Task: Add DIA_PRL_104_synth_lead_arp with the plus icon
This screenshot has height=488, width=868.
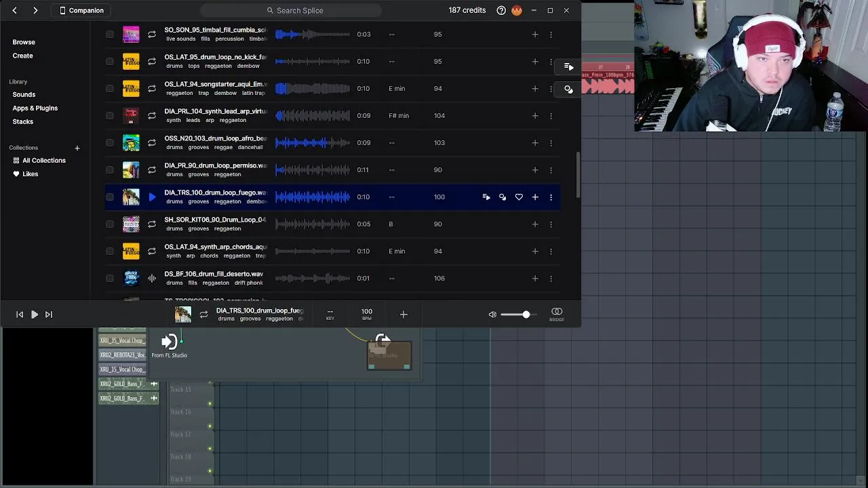Action: 535,115
